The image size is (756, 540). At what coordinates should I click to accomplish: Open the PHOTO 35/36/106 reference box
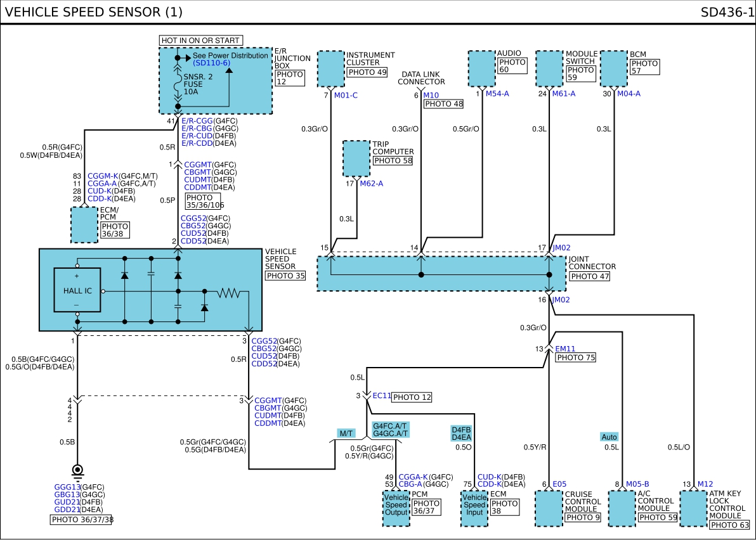pyautogui.click(x=204, y=202)
